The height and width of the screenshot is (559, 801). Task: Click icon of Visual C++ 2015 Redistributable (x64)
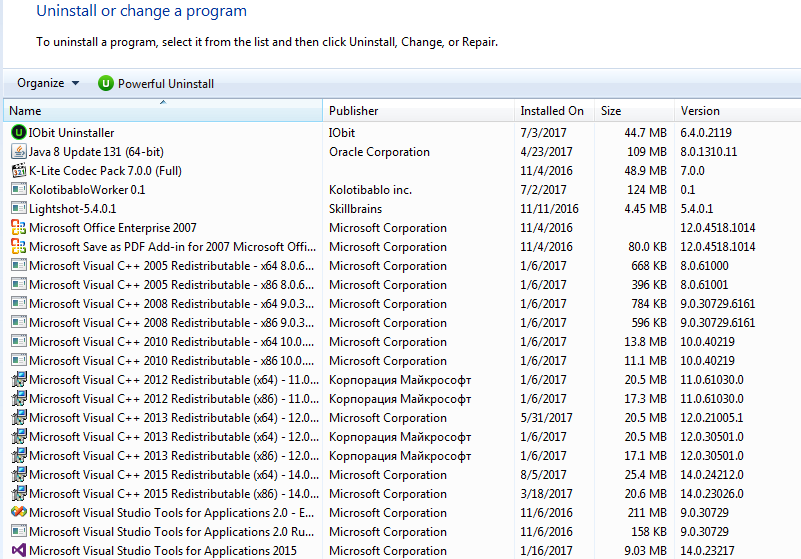point(18,475)
